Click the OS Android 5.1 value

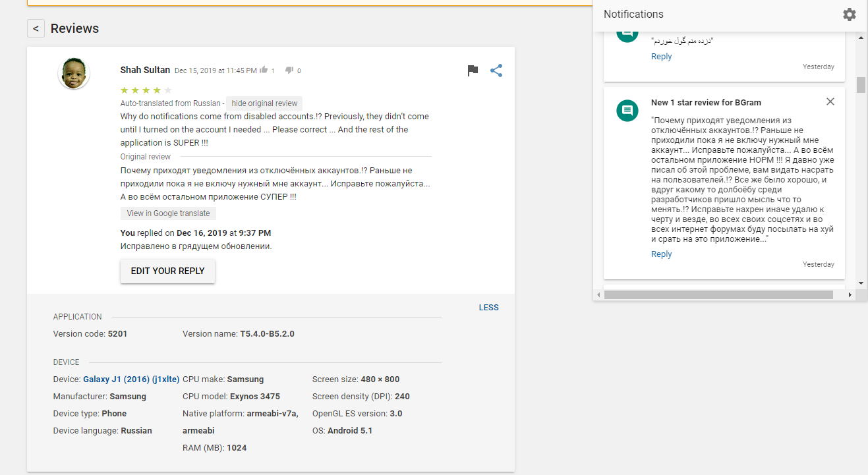349,431
